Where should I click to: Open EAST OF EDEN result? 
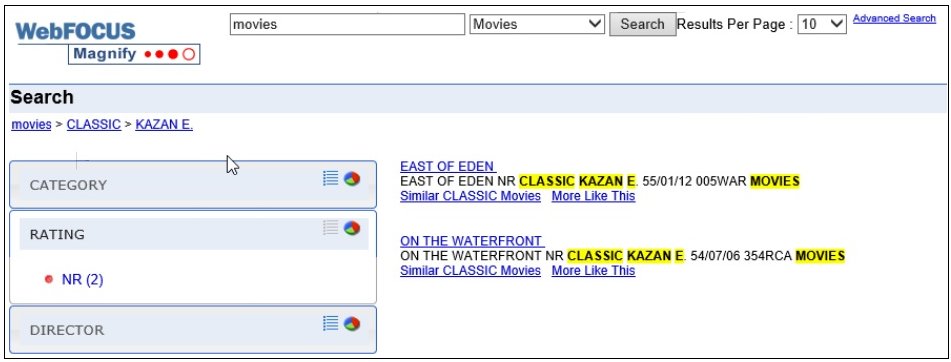coord(448,166)
